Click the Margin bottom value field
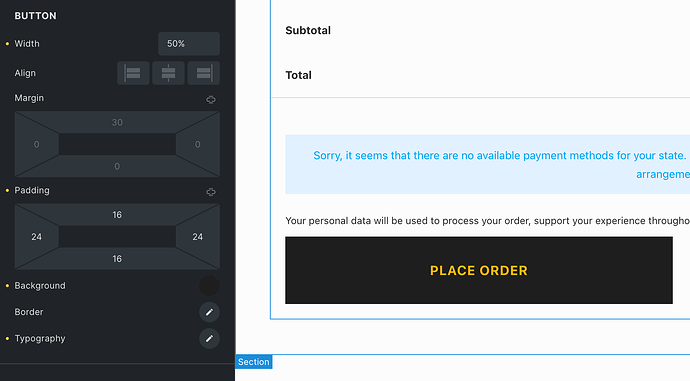 pyautogui.click(x=117, y=166)
